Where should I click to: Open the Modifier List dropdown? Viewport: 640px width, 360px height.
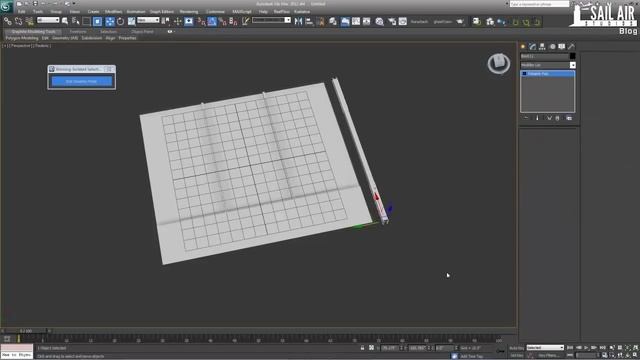pos(548,65)
